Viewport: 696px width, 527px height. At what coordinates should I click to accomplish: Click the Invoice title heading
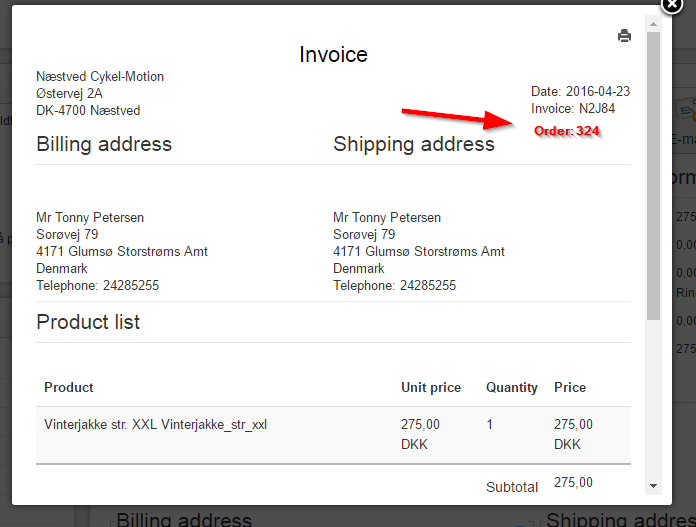(333, 54)
